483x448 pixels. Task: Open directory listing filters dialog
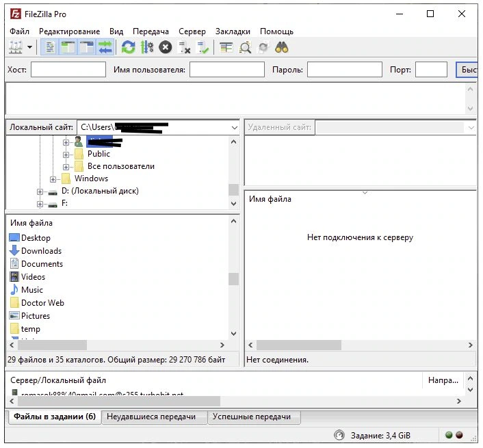(226, 47)
